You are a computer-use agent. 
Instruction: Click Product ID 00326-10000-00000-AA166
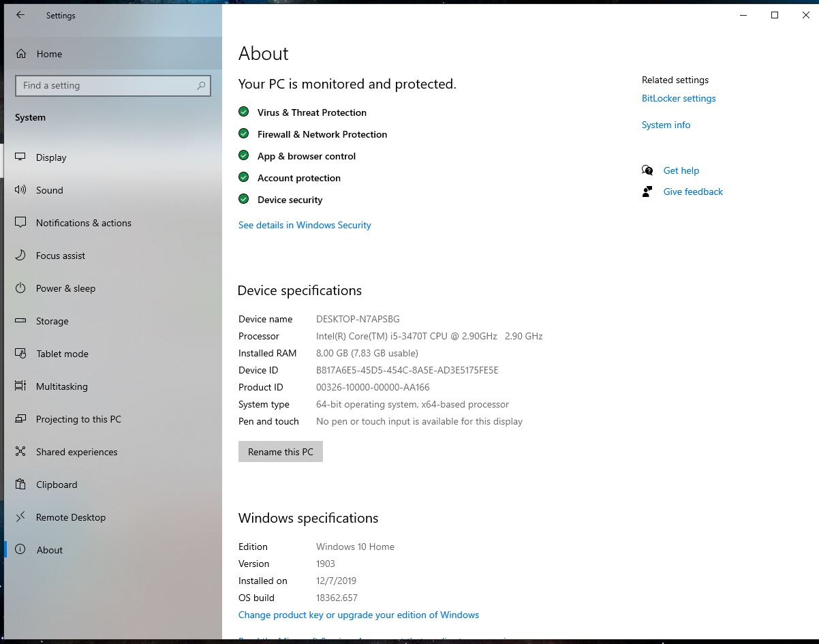[x=373, y=387]
